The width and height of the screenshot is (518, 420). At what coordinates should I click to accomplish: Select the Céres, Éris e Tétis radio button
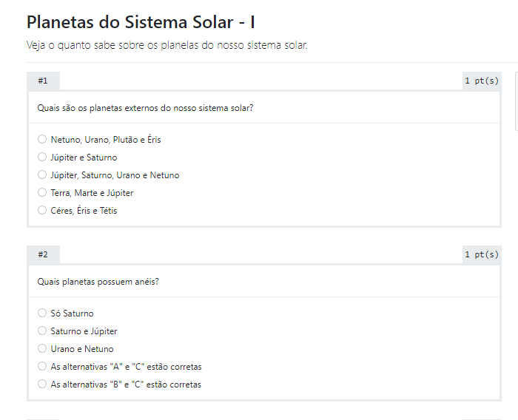coord(42,210)
